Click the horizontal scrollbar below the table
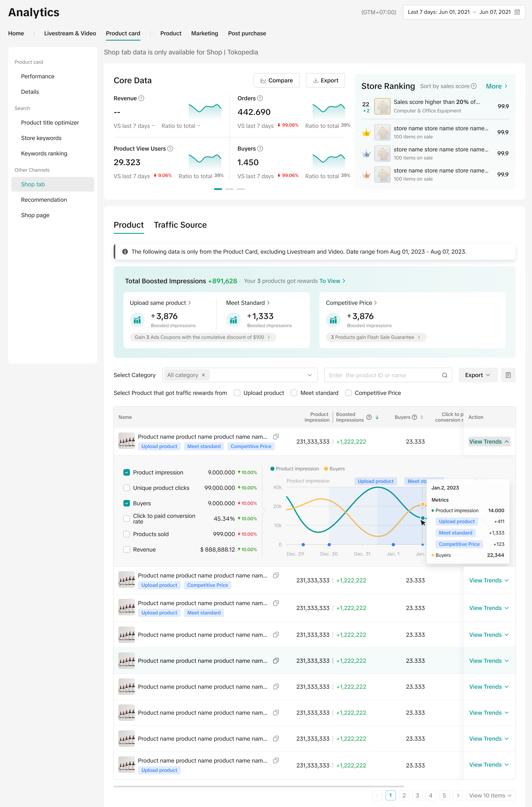 click(x=259, y=786)
